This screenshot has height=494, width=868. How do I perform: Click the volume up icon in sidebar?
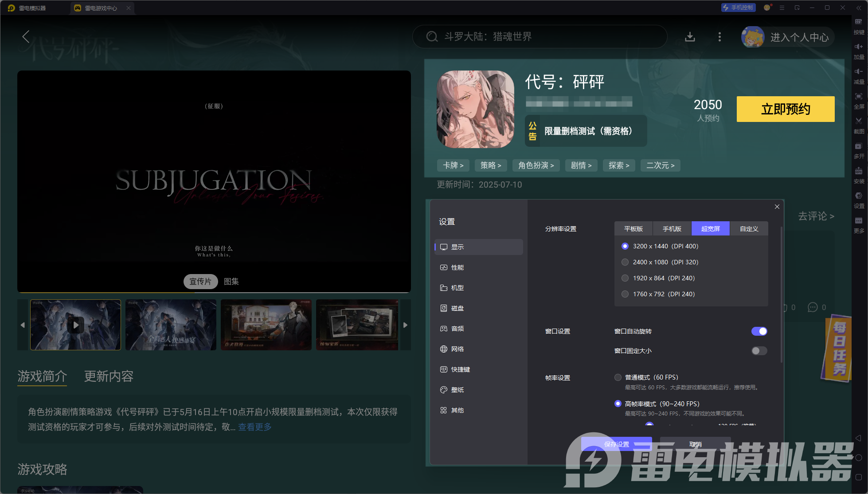click(x=859, y=47)
